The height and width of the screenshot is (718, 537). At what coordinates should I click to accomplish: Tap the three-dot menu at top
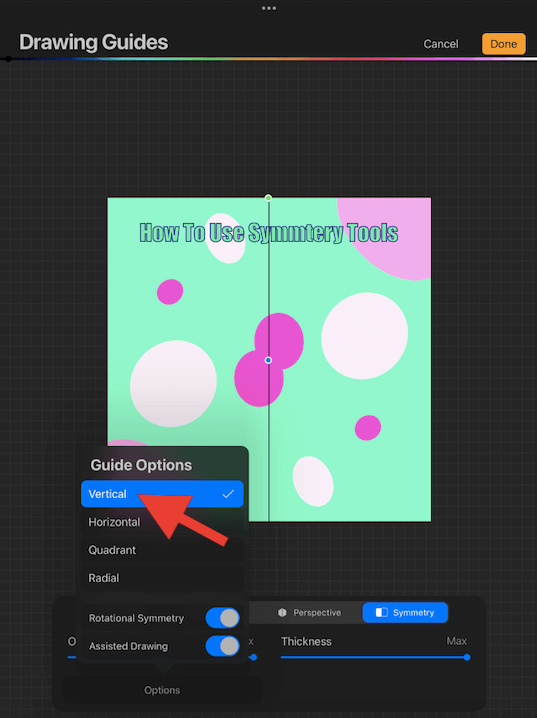(269, 8)
